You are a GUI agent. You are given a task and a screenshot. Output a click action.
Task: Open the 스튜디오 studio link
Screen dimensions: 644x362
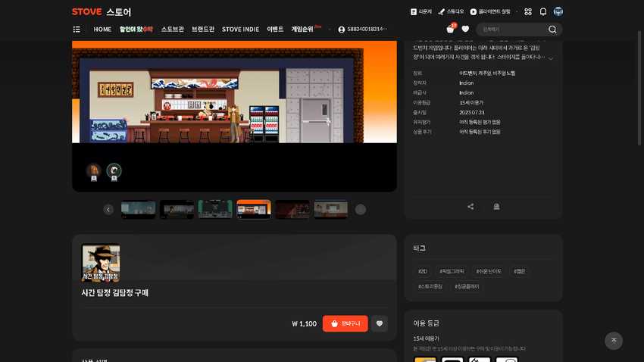pos(451,12)
